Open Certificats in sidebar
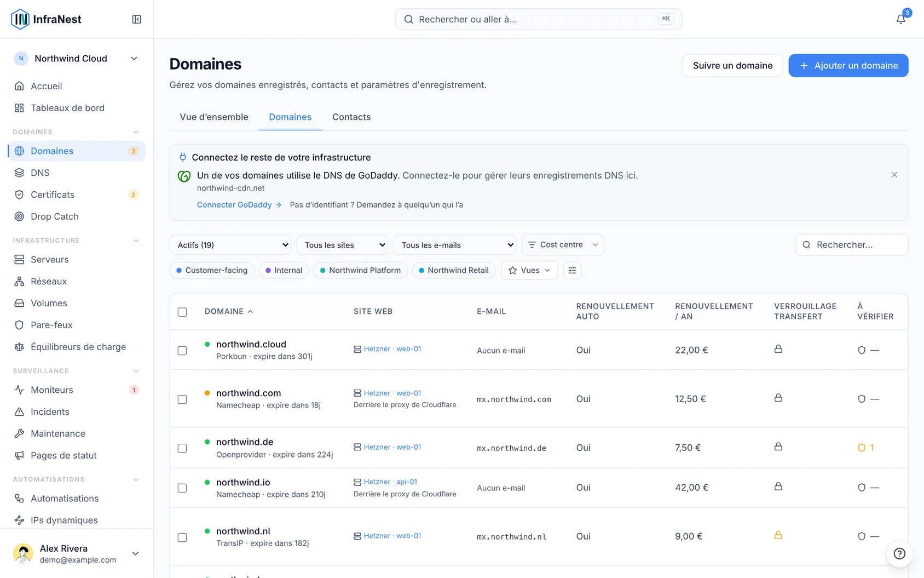This screenshot has height=578, width=924. tap(77, 194)
